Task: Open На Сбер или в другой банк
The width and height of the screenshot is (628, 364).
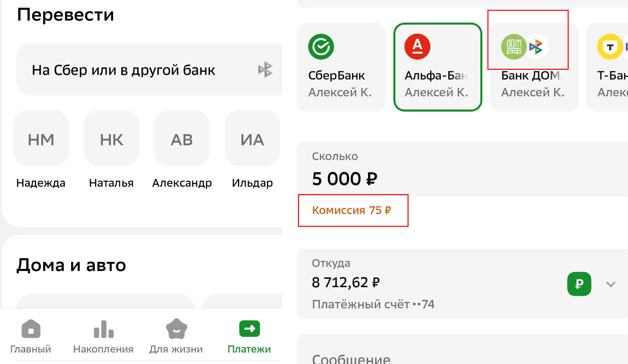Action: (x=123, y=70)
